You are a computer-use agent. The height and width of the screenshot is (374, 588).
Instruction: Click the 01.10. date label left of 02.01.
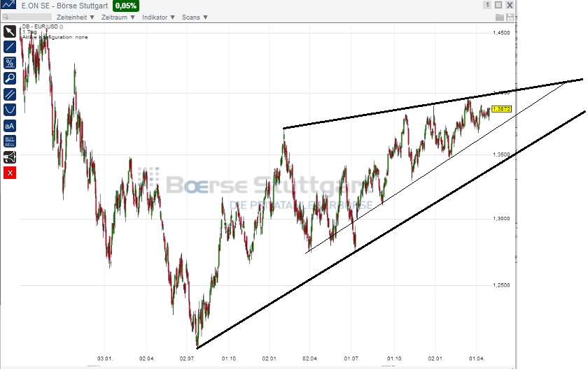[229, 359]
